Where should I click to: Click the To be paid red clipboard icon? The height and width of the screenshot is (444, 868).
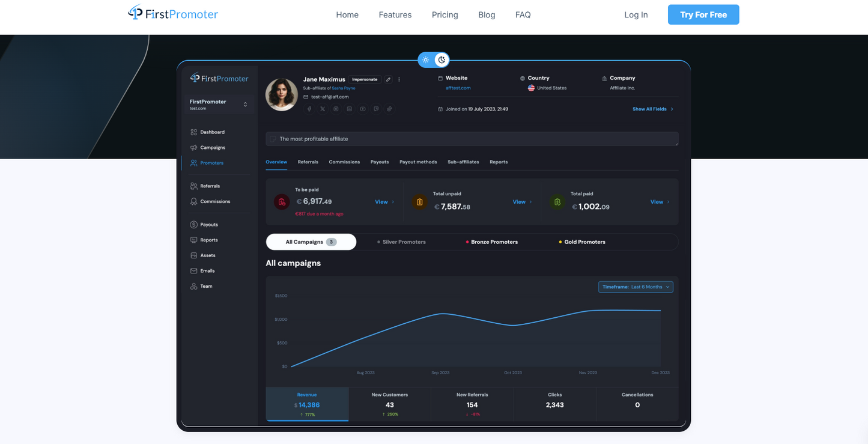[x=282, y=202]
